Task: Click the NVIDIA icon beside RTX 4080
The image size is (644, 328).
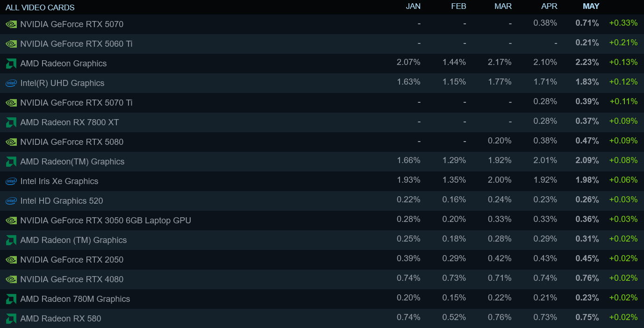Action: click(x=11, y=279)
